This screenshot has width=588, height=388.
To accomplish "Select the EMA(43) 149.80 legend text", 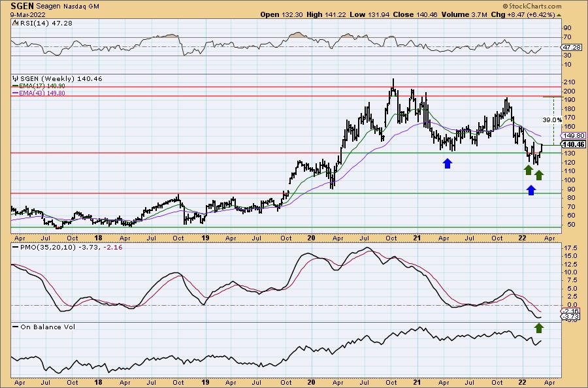I will click(42, 93).
